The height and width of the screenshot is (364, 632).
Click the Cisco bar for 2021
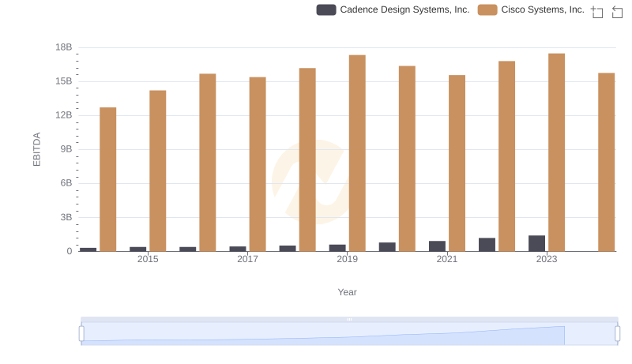457,163
